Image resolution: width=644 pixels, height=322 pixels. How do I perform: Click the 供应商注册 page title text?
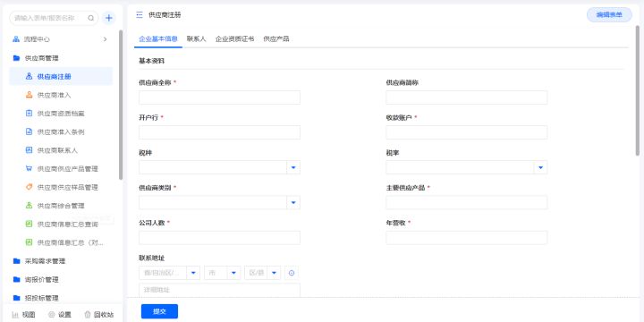point(165,15)
